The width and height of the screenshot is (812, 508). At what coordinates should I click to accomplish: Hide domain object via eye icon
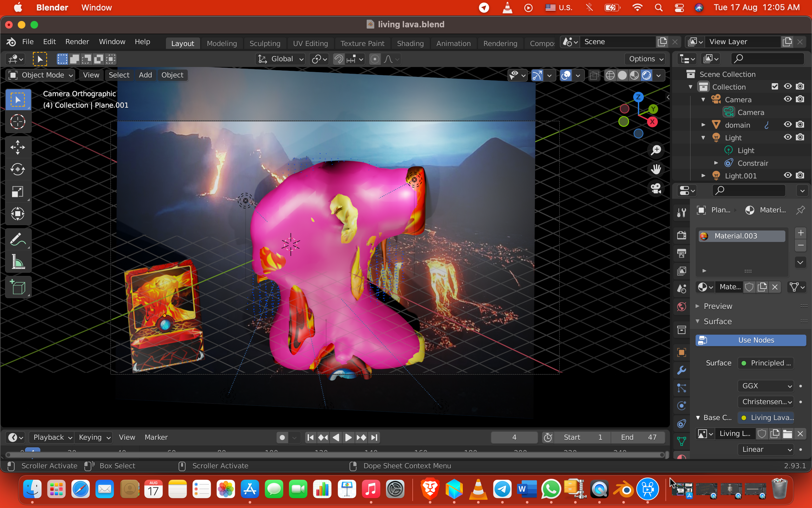[x=788, y=125]
